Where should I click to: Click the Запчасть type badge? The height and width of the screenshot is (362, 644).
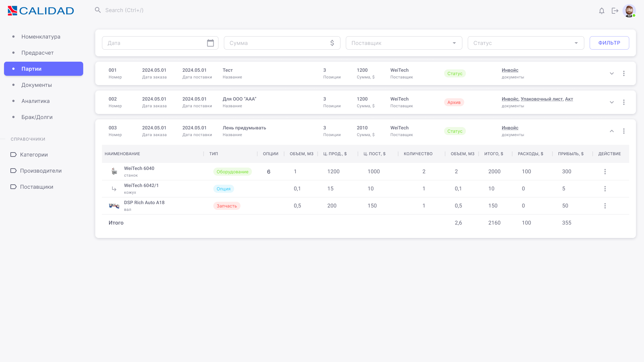tap(227, 206)
